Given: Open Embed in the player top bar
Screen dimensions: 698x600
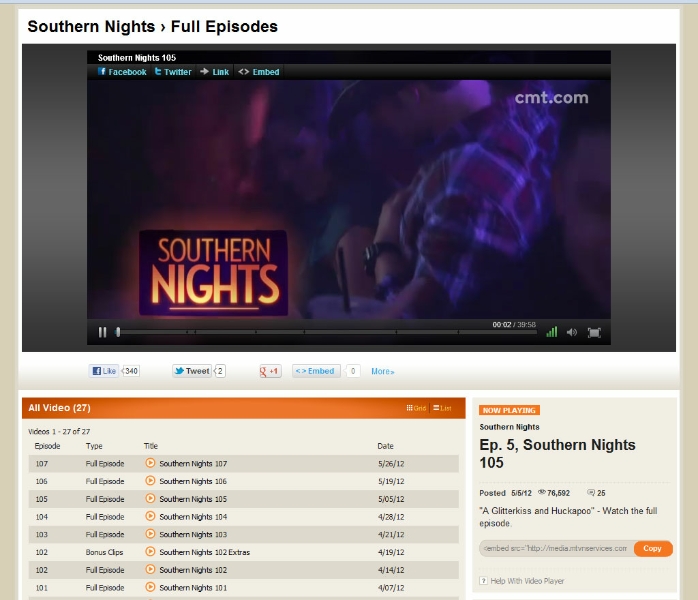Looking at the screenshot, I should click(259, 72).
